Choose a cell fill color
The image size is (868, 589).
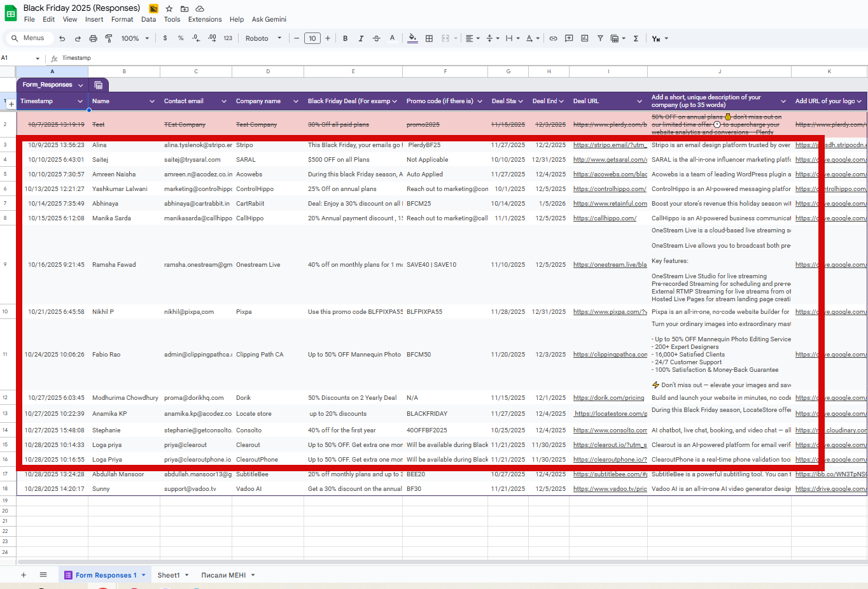[x=412, y=38]
